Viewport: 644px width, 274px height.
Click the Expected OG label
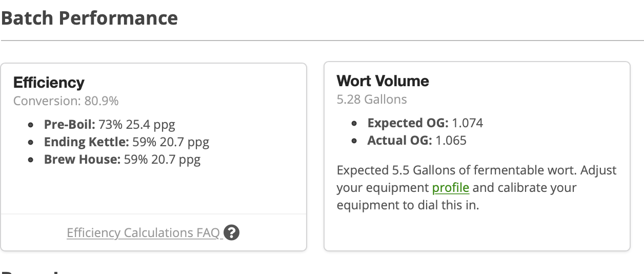tap(408, 123)
